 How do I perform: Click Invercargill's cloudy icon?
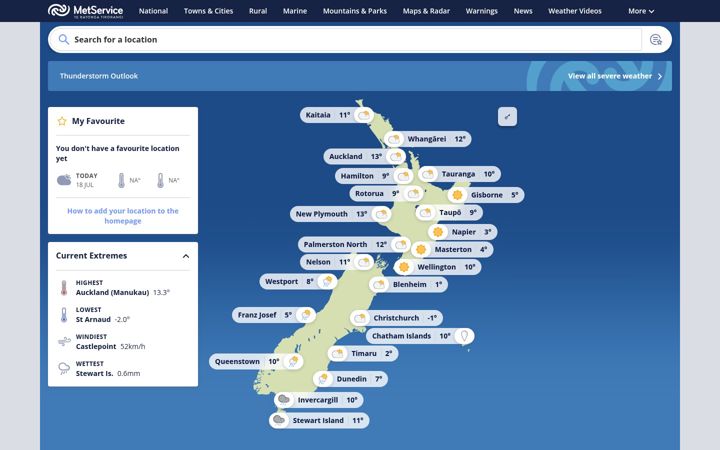(284, 400)
